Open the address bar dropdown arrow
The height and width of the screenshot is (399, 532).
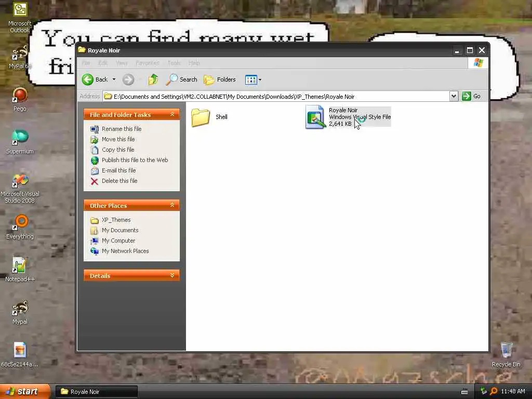click(454, 96)
